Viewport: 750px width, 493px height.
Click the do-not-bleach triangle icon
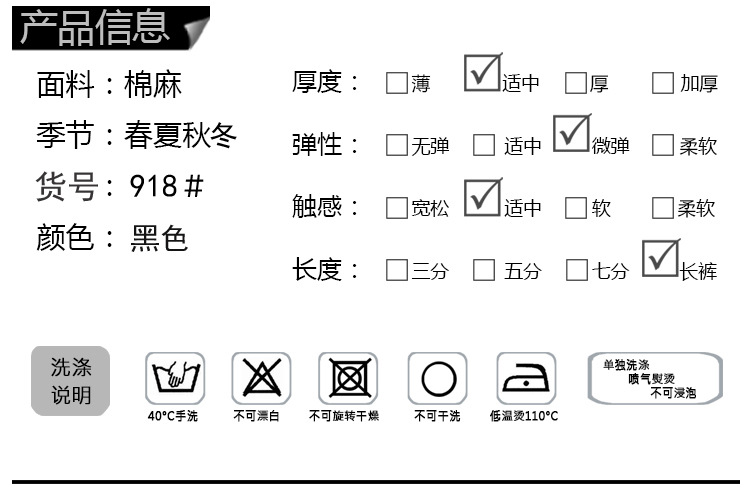point(261,378)
